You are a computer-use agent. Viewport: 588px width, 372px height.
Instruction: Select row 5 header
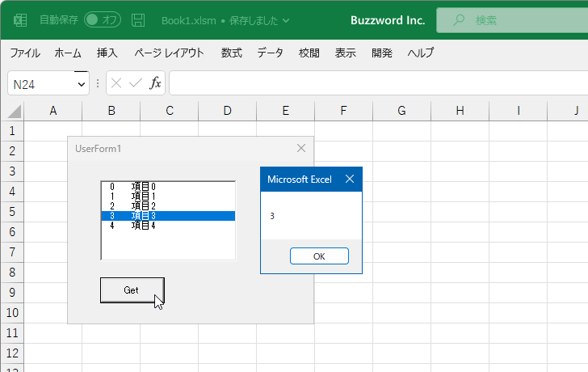tap(12, 212)
